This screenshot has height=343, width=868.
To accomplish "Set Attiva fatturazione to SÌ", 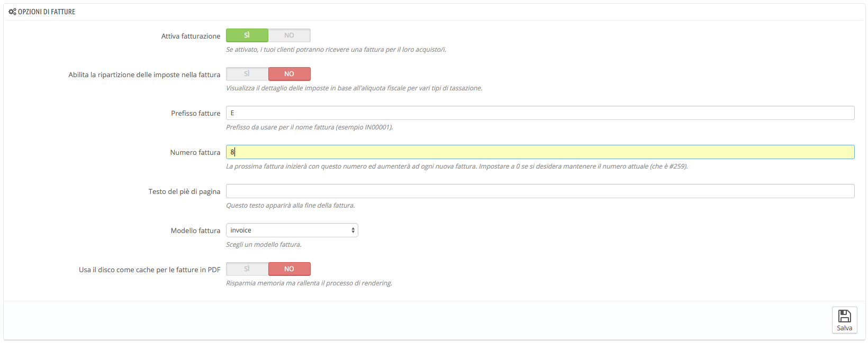I will pyautogui.click(x=247, y=35).
